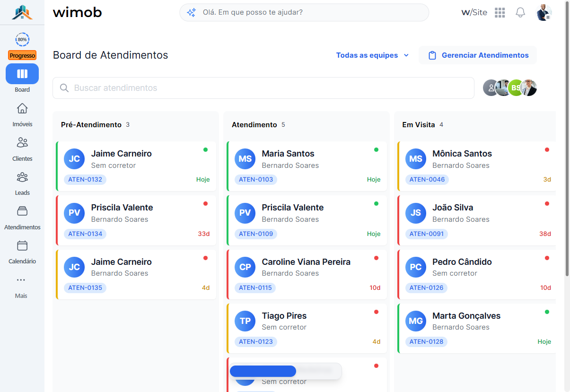Click Atendimento column header
Screen dimensions: 570x392
point(254,125)
